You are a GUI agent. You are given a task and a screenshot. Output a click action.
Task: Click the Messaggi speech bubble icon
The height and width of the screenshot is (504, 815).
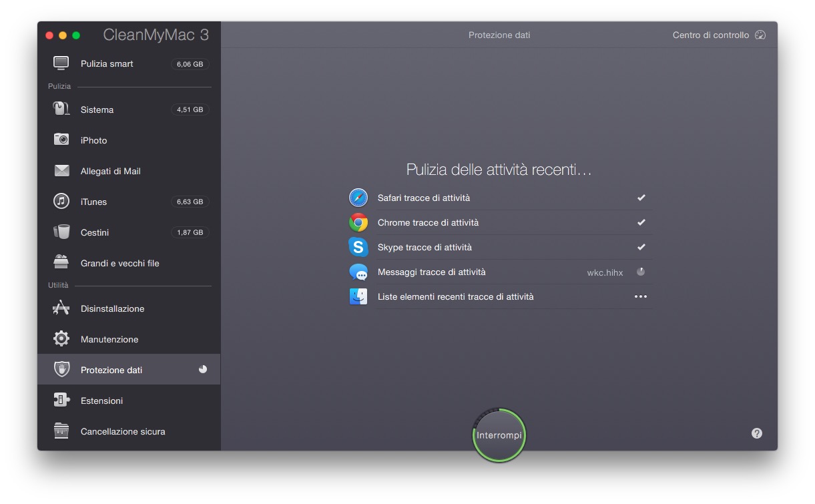358,272
